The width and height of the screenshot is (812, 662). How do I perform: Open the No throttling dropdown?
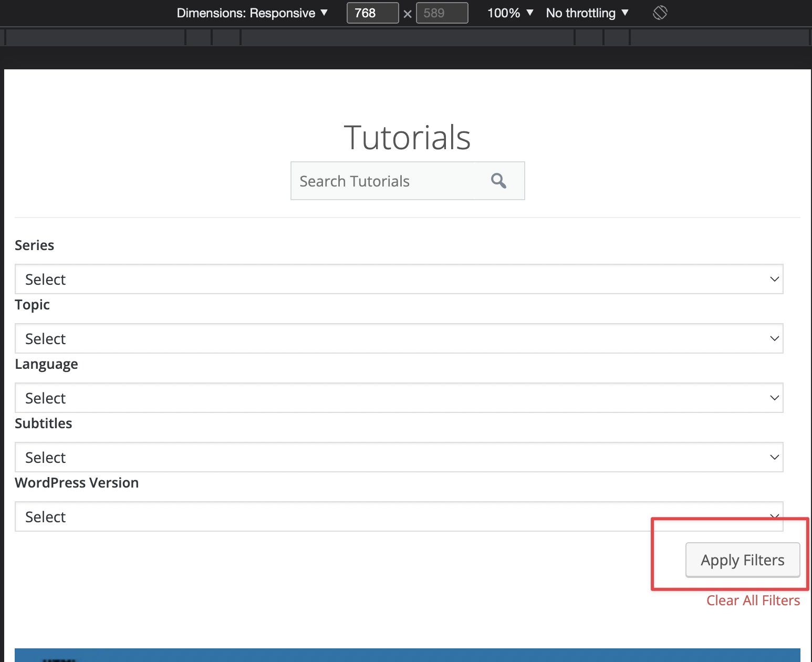(587, 13)
